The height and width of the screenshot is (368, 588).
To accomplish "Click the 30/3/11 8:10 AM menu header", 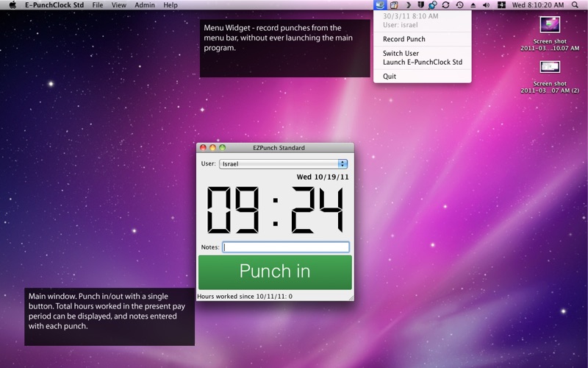I will (x=411, y=16).
